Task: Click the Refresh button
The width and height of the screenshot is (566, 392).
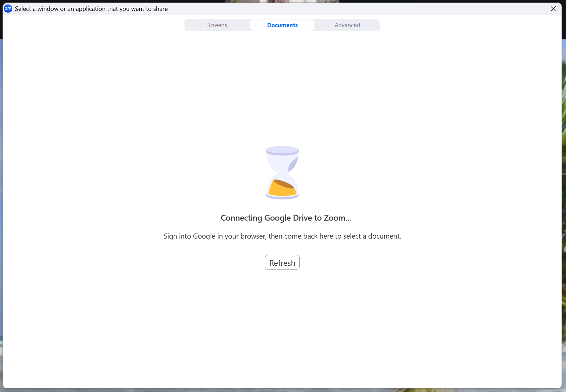Action: tap(282, 262)
